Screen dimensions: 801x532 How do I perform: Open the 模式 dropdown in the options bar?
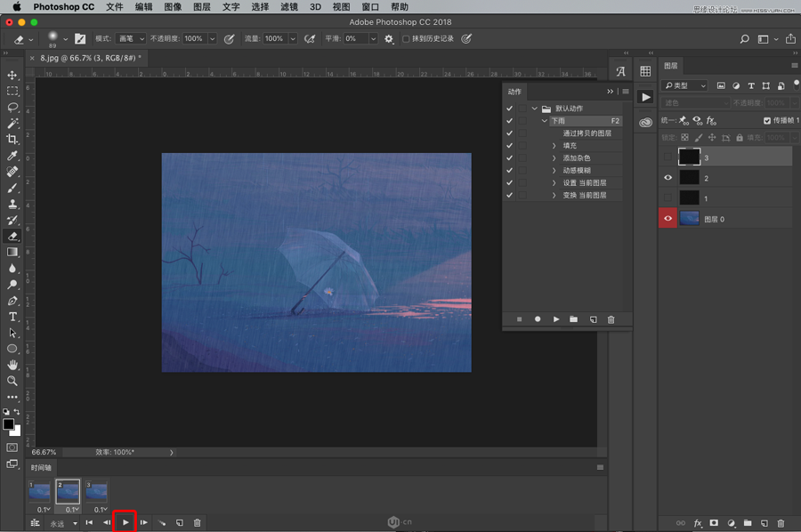[x=131, y=39]
